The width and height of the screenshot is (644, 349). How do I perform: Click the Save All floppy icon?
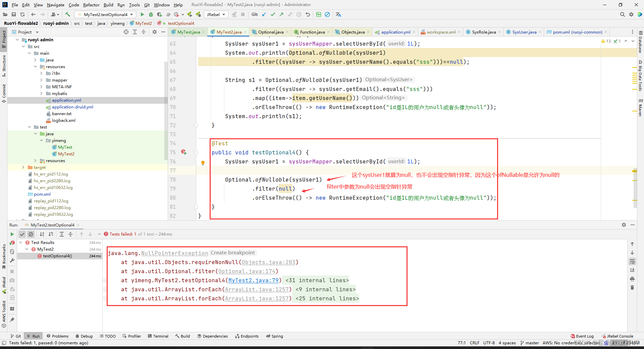coord(14,14)
